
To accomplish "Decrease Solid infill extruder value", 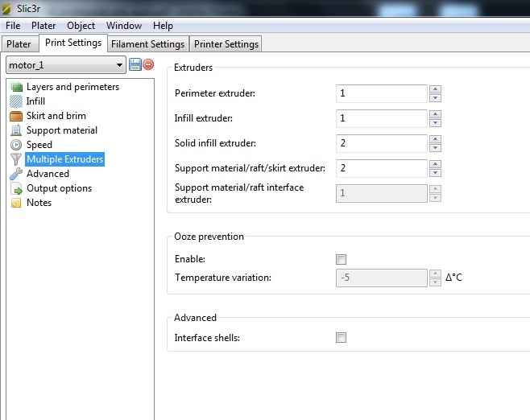I will (x=435, y=148).
